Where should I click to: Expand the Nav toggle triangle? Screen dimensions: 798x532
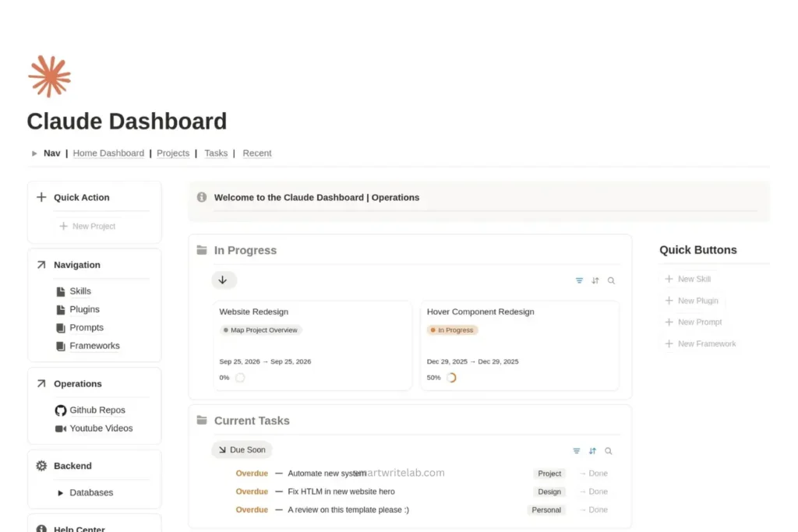click(34, 153)
